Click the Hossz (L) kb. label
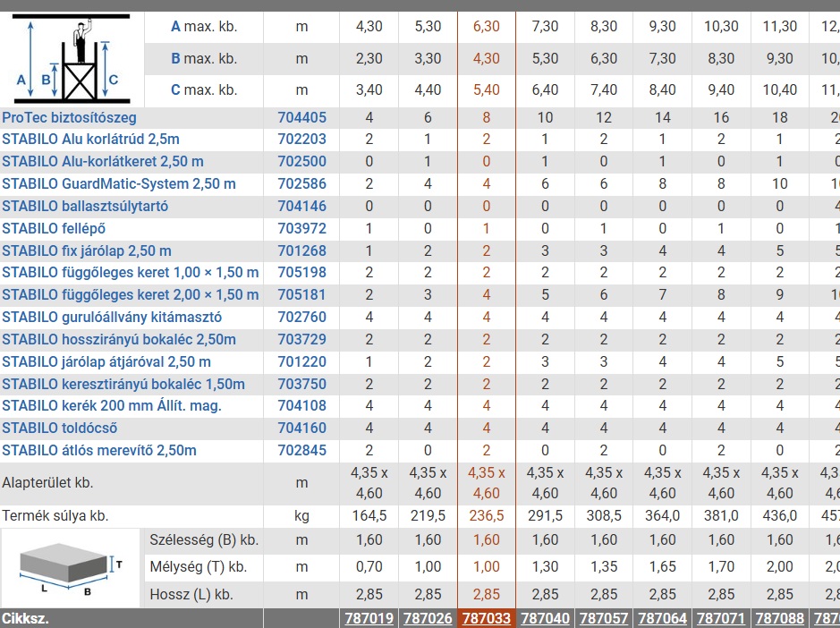The width and height of the screenshot is (840, 628). [192, 595]
